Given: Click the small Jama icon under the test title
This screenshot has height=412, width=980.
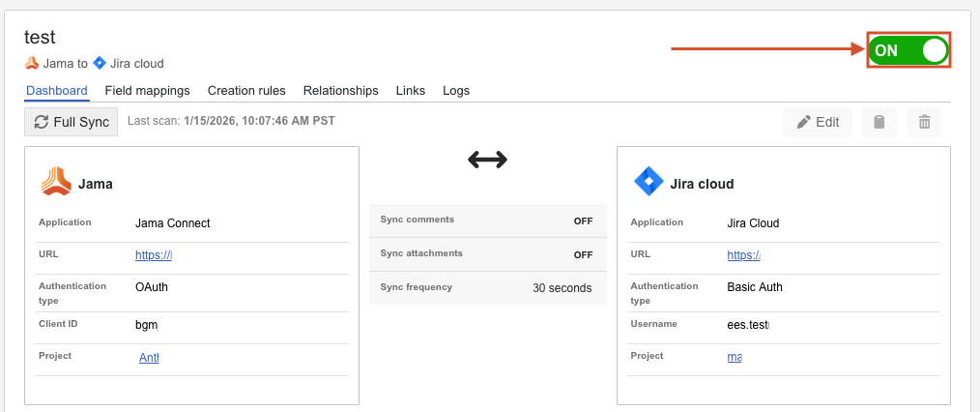Looking at the screenshot, I should pyautogui.click(x=32, y=63).
